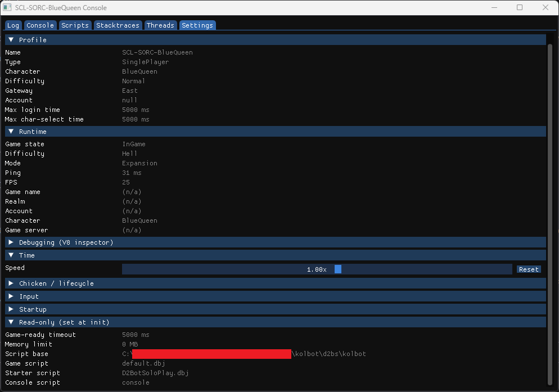This screenshot has height=392, width=559.
Task: Reset the time speed
Action: point(529,269)
